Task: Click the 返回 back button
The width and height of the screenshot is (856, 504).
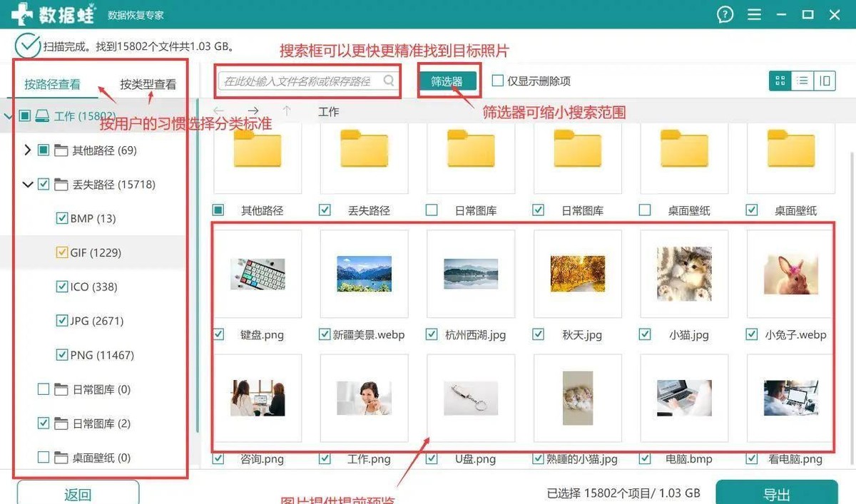Action: (x=78, y=493)
